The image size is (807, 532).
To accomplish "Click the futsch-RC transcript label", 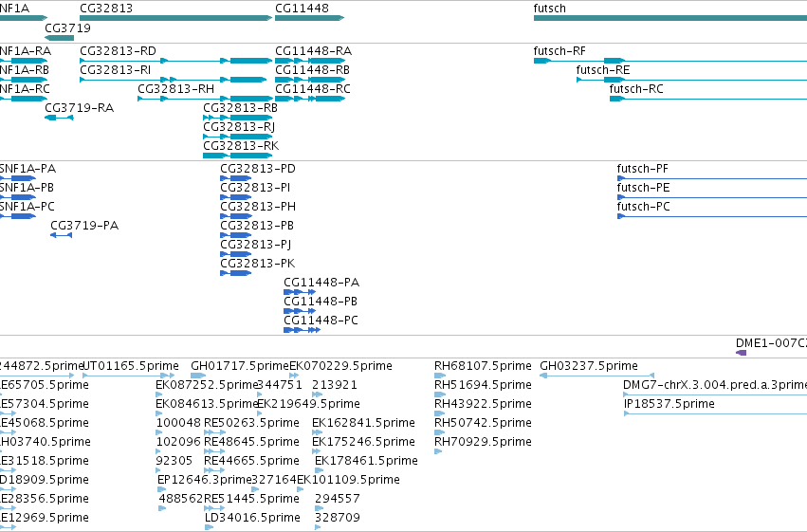I will (636, 89).
